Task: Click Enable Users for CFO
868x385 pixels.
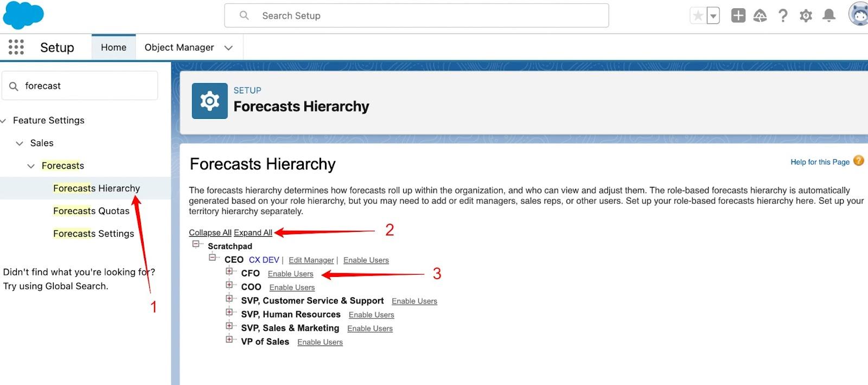Action: (x=290, y=274)
